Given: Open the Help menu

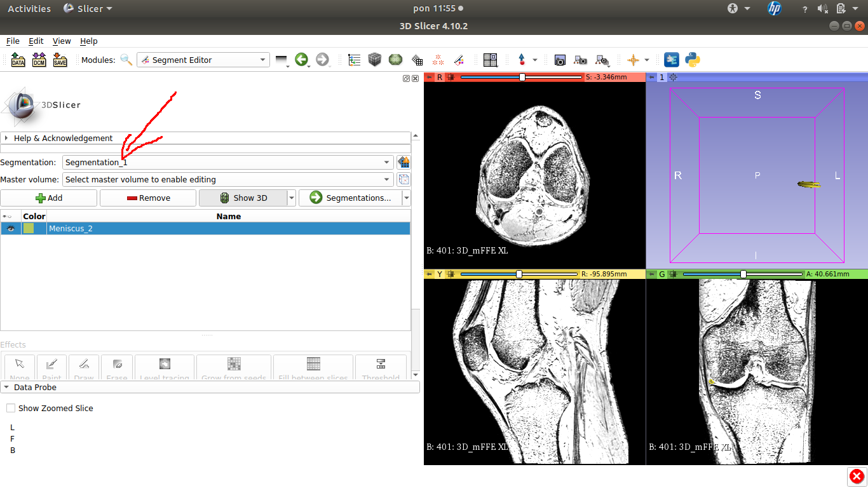Looking at the screenshot, I should point(89,41).
